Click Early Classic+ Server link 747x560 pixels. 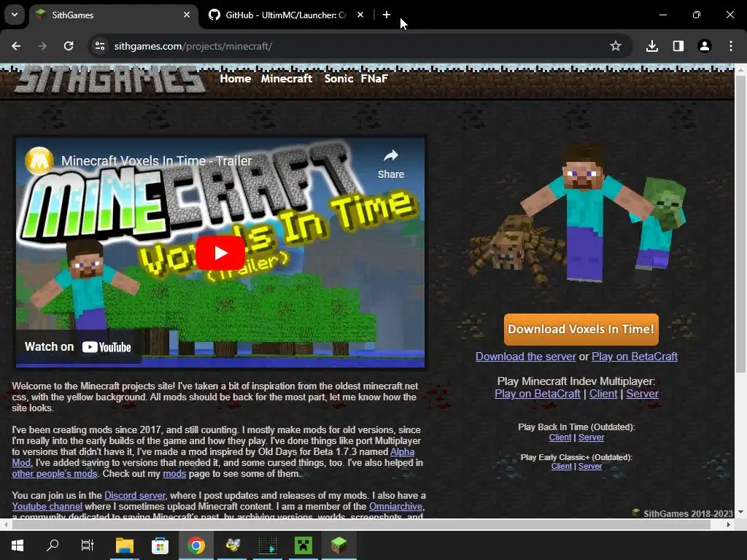590,466
